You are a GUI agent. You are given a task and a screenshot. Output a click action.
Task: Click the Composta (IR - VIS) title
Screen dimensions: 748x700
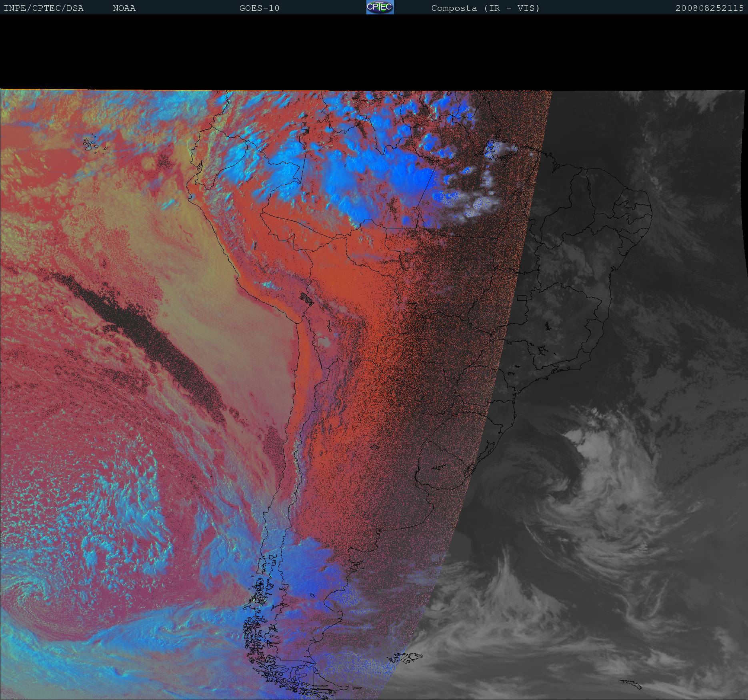click(485, 8)
